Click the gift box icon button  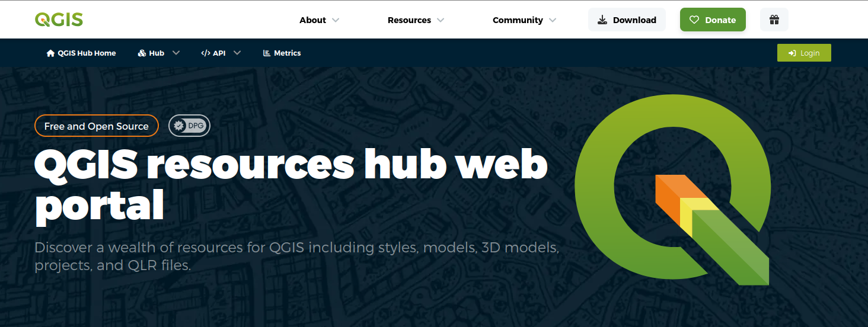(x=774, y=20)
